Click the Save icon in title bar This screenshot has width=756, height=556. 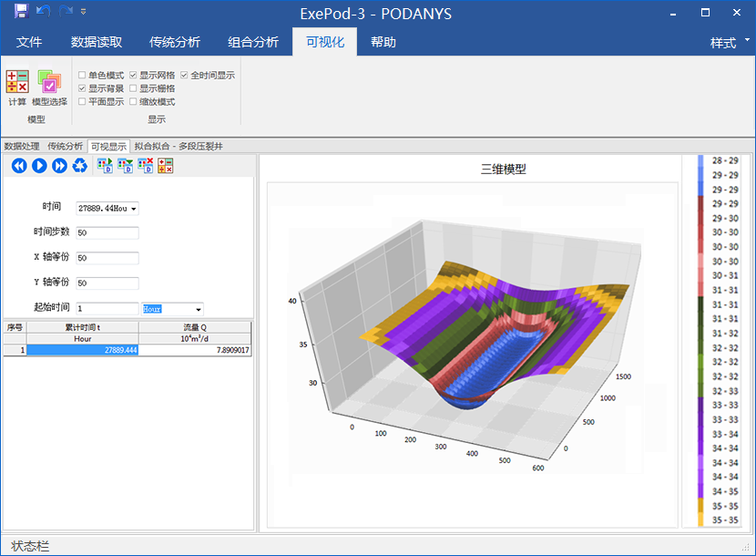(21, 12)
